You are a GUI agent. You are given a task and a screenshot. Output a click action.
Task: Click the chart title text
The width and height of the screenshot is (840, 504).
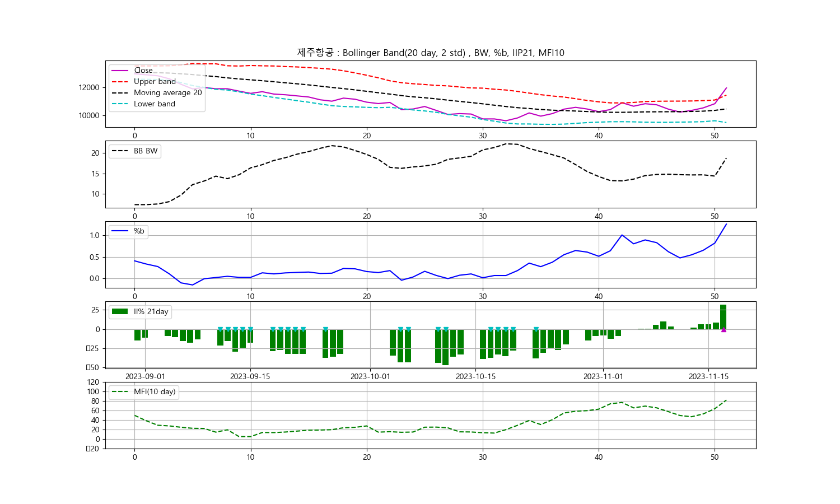pos(431,53)
